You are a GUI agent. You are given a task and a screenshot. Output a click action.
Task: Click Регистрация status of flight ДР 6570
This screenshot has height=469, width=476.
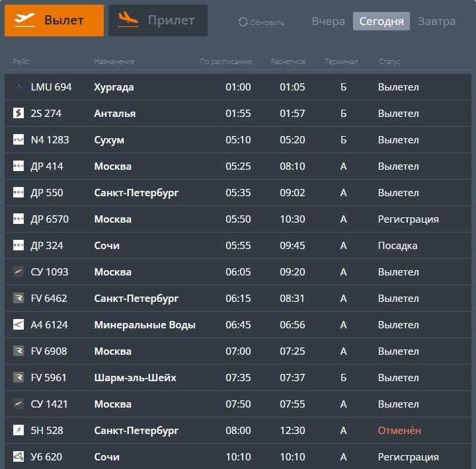pos(409,219)
